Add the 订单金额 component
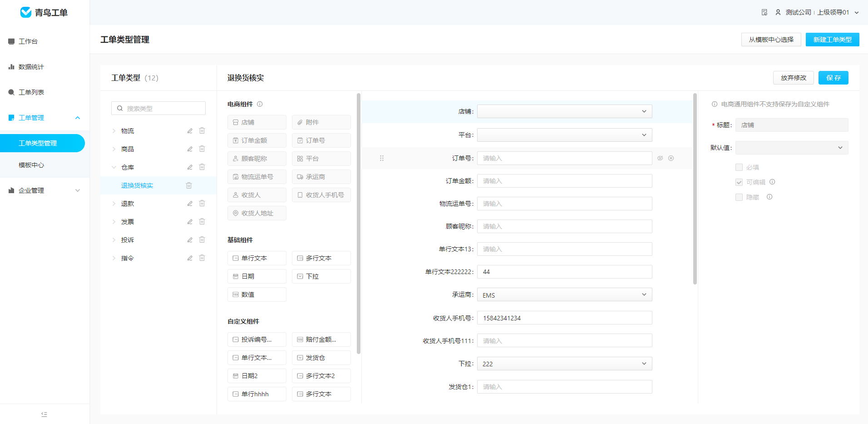 point(257,140)
